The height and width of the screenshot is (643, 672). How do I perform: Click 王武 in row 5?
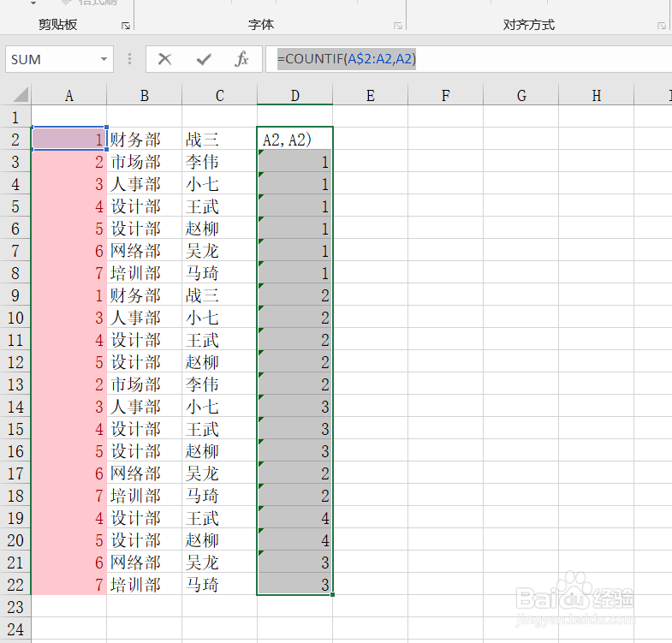pos(202,206)
